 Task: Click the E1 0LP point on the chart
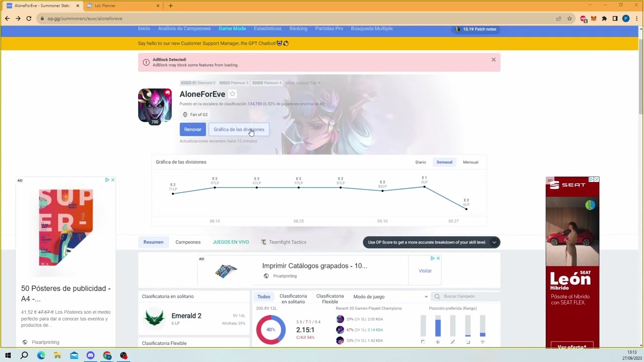pos(424,187)
